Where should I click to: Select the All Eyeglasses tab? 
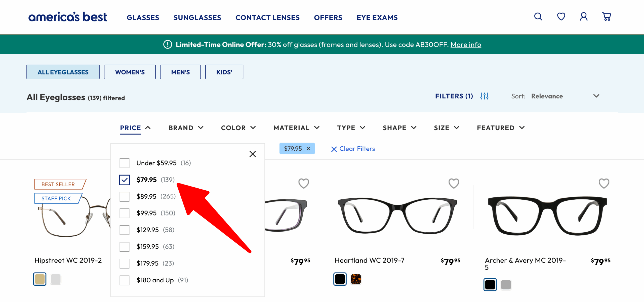[x=63, y=72]
